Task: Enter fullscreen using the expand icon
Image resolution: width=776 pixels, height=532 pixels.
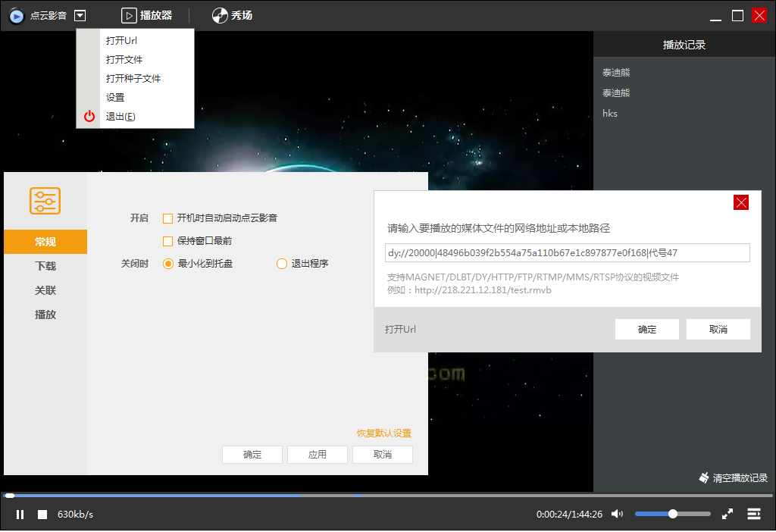Action: coord(727,514)
